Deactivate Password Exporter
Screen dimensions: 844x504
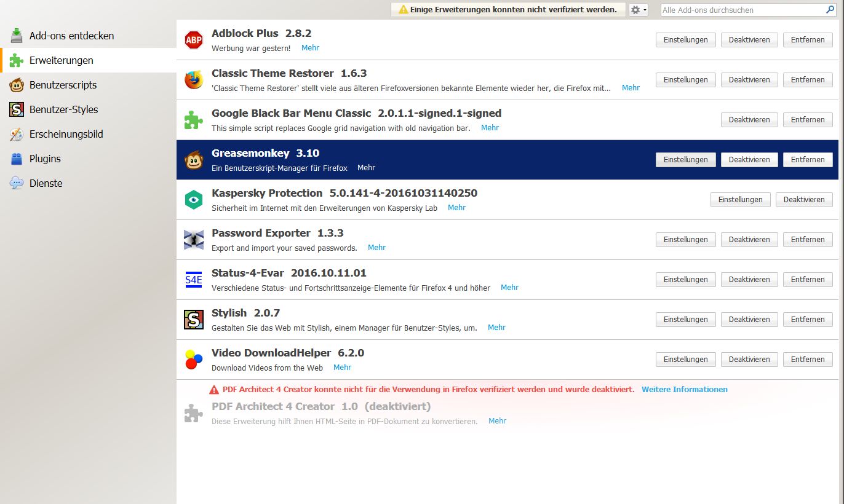[x=749, y=240]
